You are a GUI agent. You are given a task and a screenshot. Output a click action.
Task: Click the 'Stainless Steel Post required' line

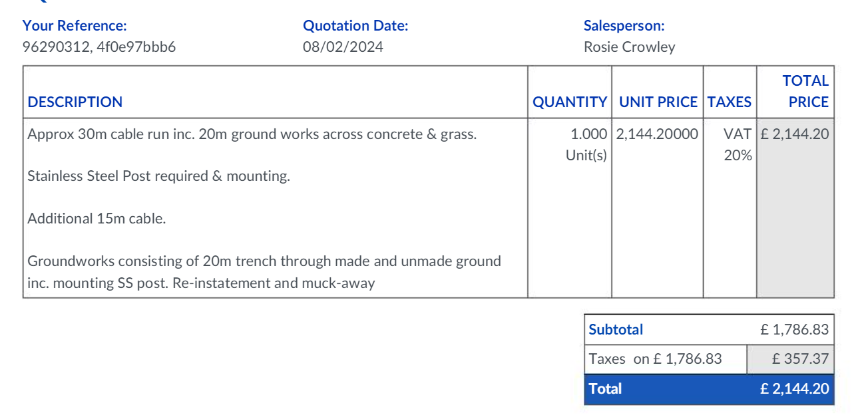pos(159,176)
